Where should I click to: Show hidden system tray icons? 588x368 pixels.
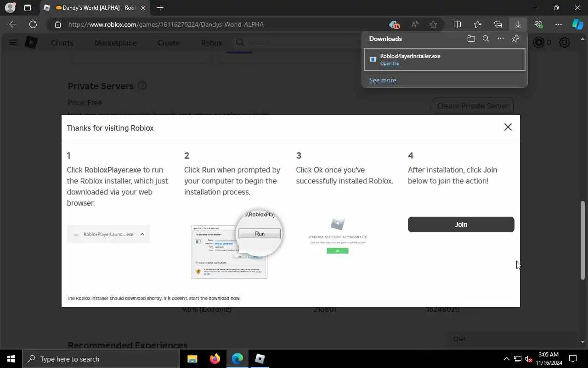(x=506, y=359)
